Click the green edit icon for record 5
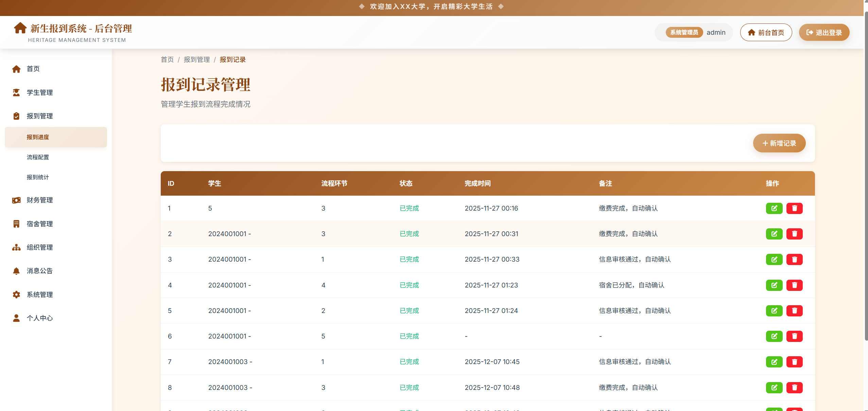 (774, 311)
